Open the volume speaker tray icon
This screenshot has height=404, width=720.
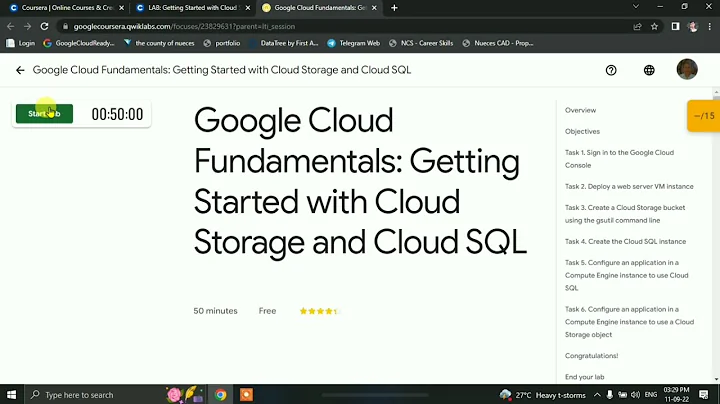[636, 395]
